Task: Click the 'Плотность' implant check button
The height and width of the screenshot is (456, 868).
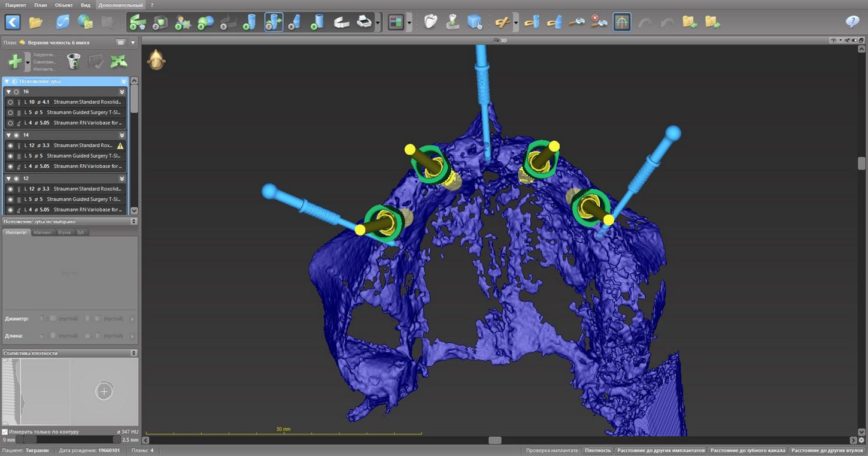Action: tap(597, 450)
